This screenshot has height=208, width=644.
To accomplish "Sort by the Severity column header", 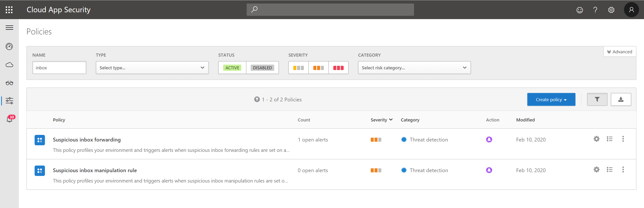I will [381, 120].
